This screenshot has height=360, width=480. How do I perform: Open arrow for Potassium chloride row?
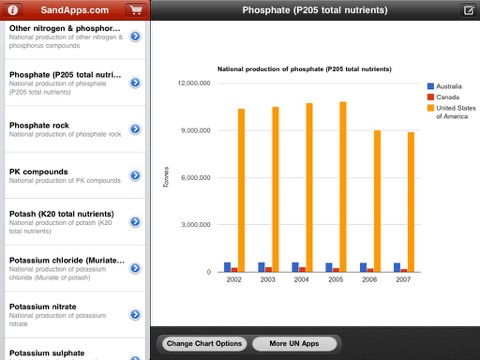(135, 268)
